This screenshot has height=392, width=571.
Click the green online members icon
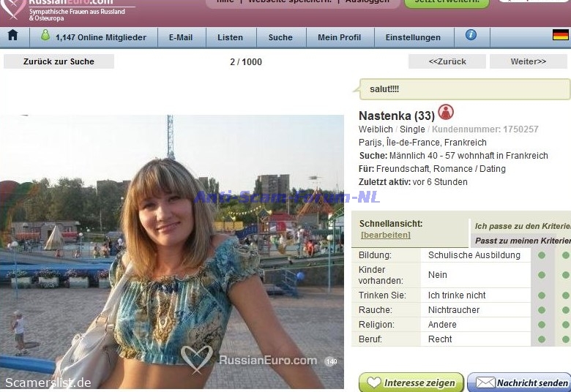45,36
